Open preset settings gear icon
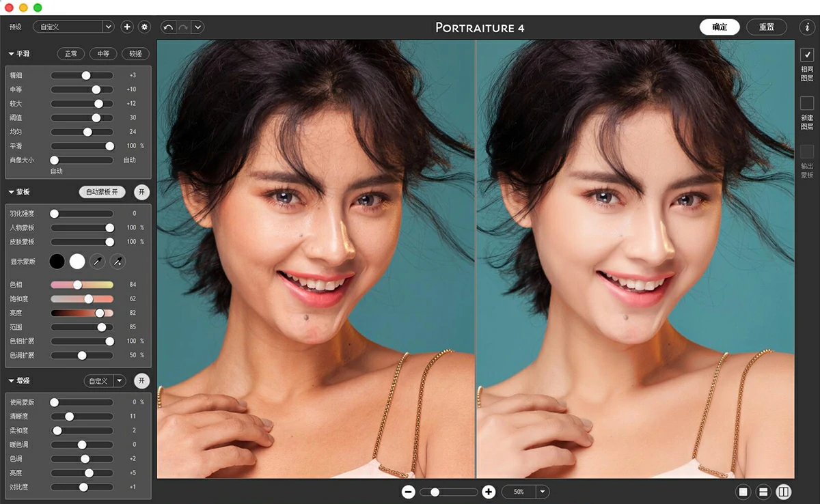Viewport: 820px width, 504px height. 144,27
